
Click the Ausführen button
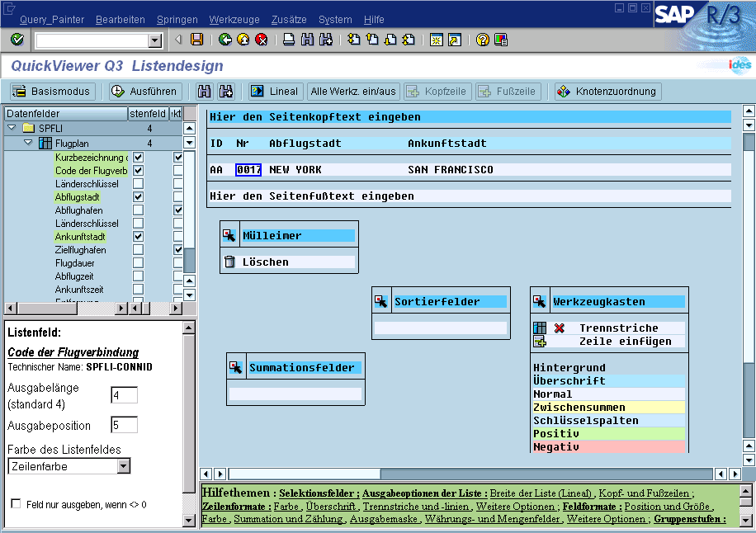click(145, 91)
